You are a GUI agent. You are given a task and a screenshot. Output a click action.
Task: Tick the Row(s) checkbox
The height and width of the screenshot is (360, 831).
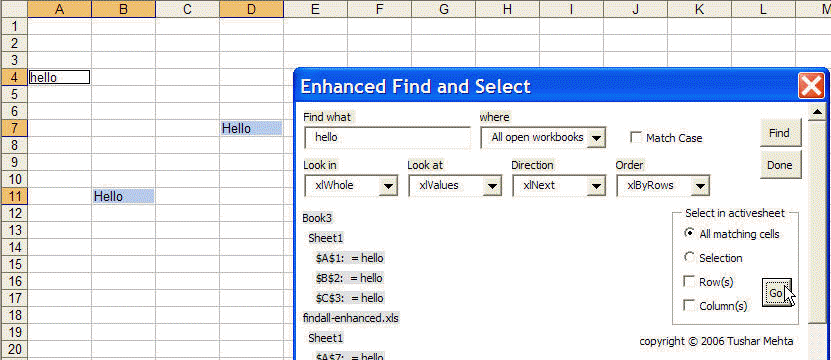click(689, 282)
